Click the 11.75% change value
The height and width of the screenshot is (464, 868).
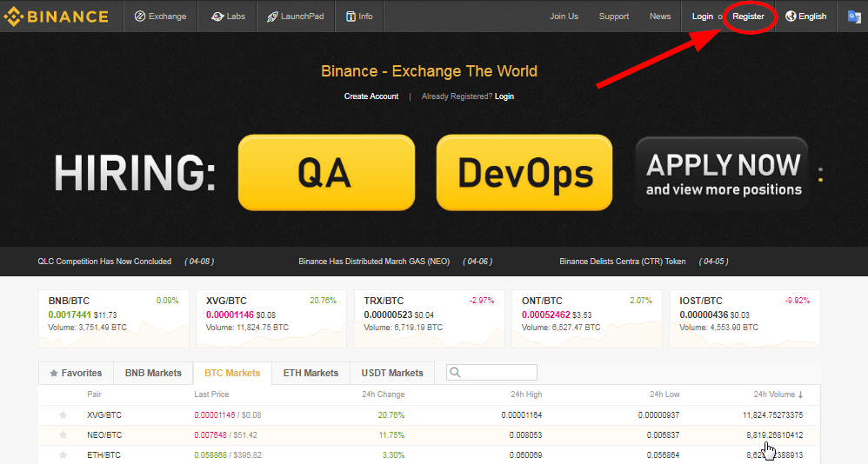coord(391,434)
